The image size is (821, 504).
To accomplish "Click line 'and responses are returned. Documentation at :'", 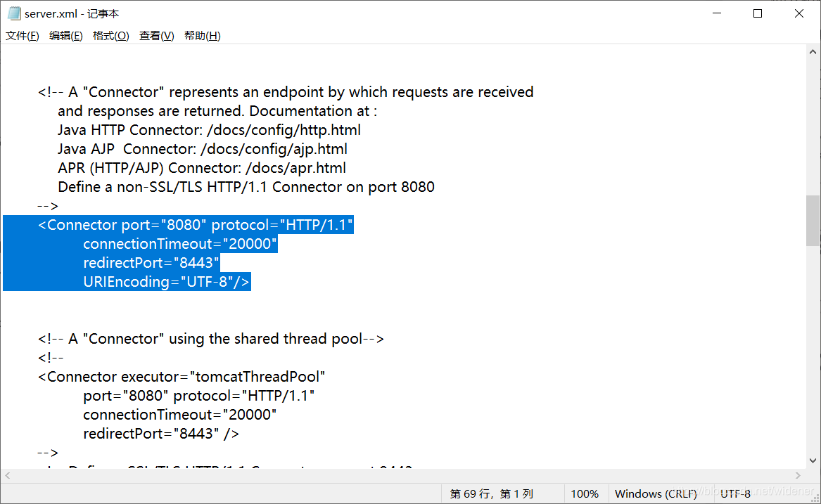I will coord(217,111).
